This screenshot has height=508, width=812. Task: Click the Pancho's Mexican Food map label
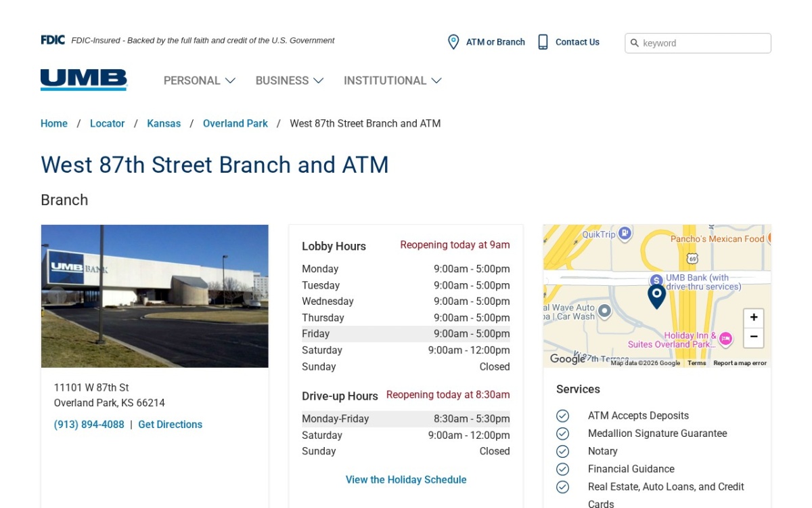pos(717,239)
